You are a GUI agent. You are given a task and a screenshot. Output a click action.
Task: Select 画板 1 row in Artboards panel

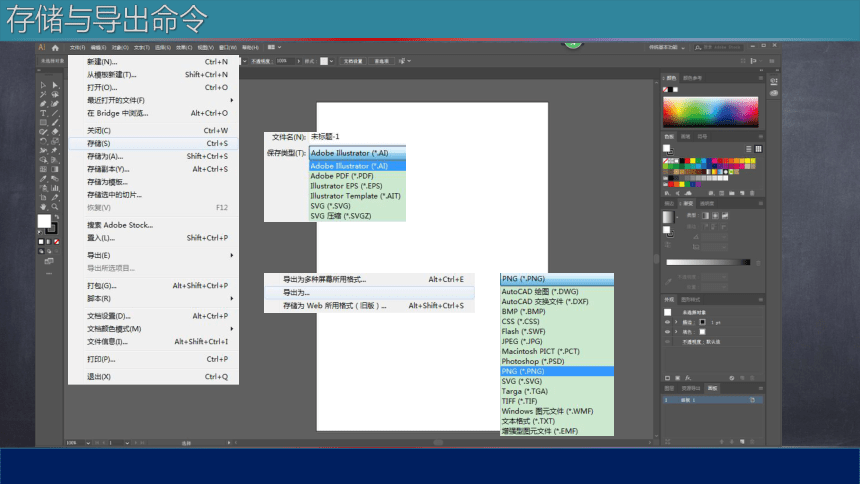(x=712, y=400)
